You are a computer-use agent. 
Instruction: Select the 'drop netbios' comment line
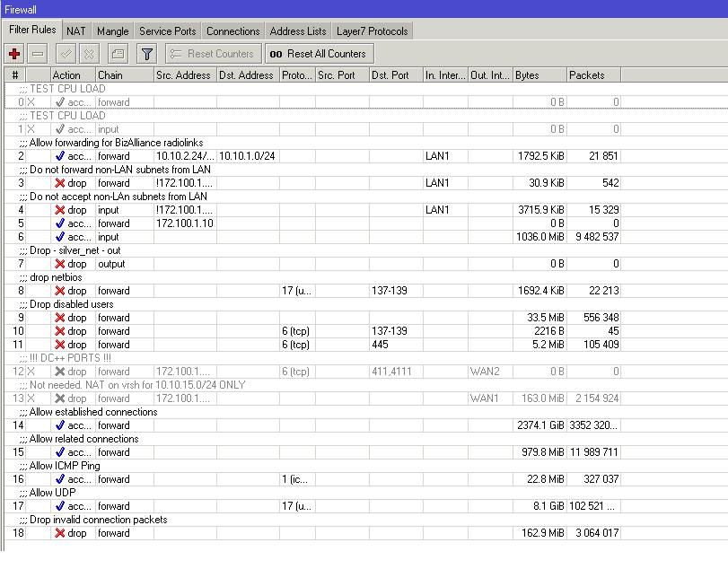coord(56,277)
